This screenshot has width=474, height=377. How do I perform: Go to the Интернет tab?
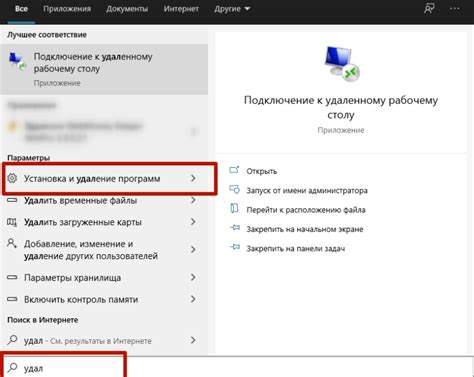[181, 9]
